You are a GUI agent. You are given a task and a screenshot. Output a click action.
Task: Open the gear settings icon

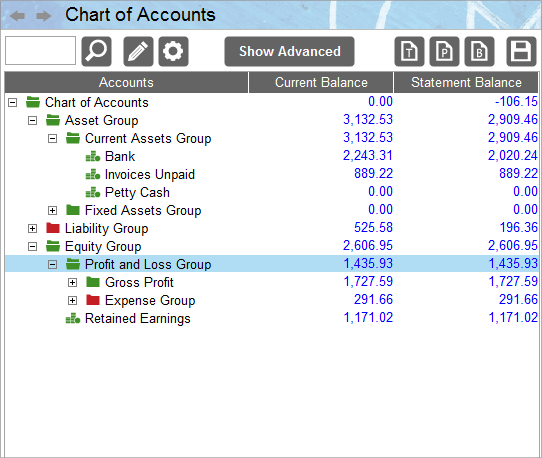(x=173, y=51)
